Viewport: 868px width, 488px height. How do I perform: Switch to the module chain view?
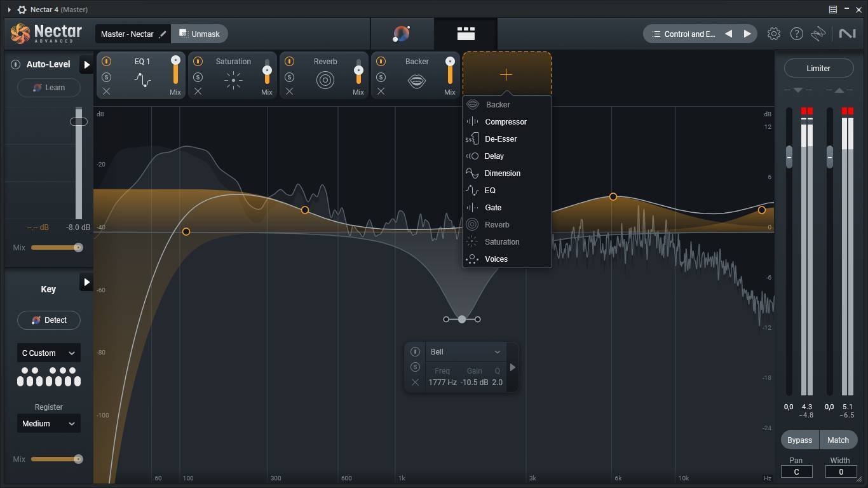[466, 34]
